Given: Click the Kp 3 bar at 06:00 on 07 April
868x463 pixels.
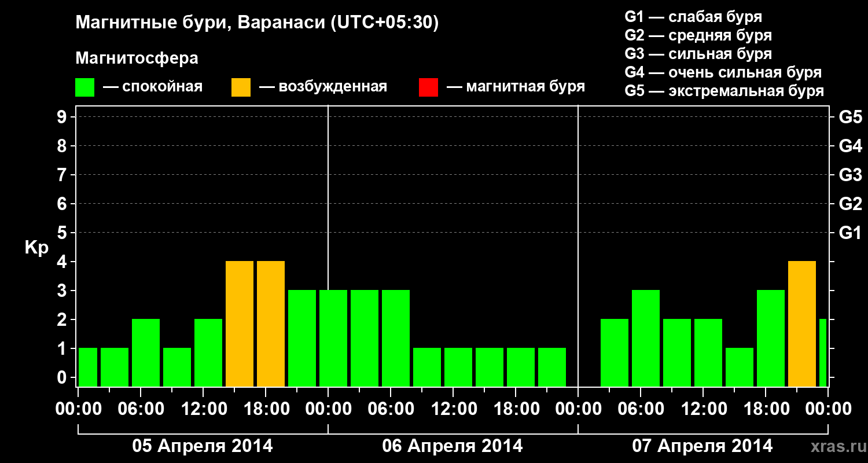Looking at the screenshot, I should coord(646,338).
